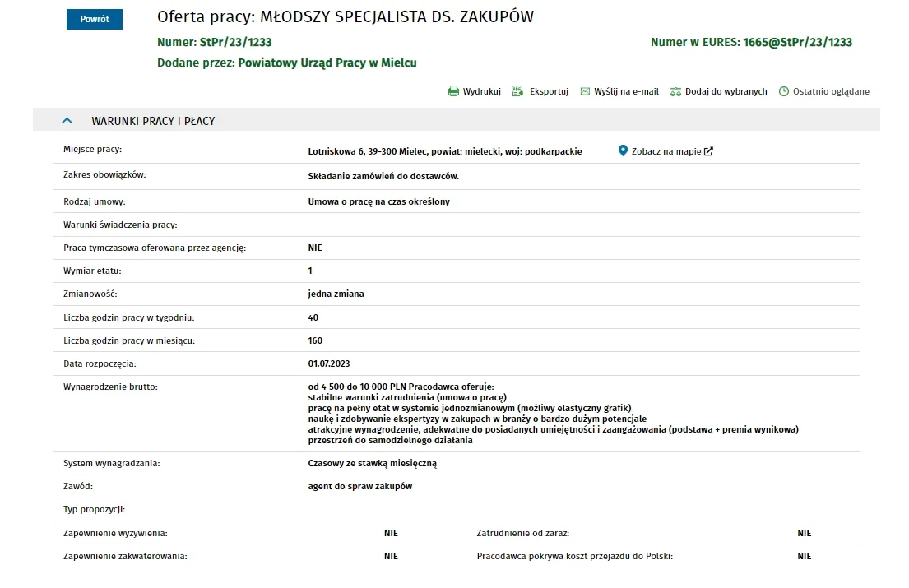Screen dimensions: 909x588
Task: Click the Powrót button
Action: click(95, 19)
